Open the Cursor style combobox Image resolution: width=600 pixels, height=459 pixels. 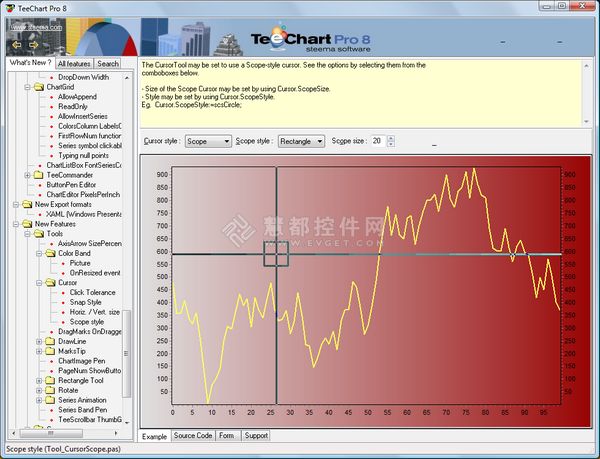pyautogui.click(x=208, y=141)
